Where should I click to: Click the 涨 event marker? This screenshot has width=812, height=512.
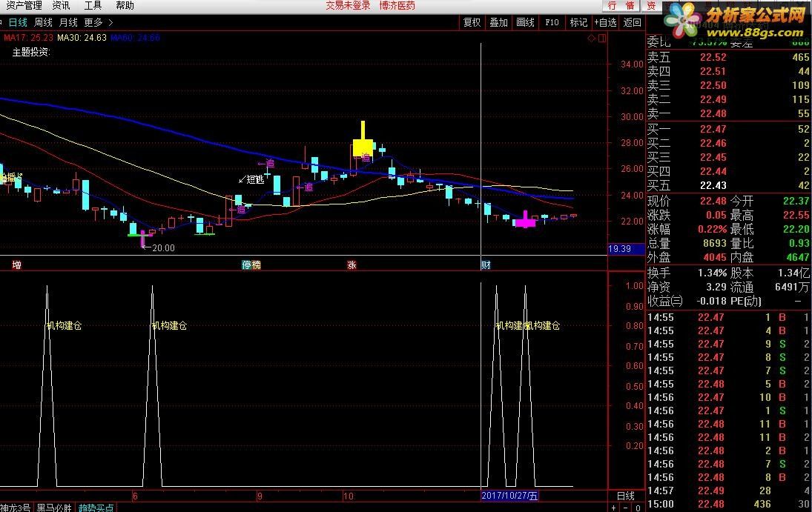tap(351, 265)
